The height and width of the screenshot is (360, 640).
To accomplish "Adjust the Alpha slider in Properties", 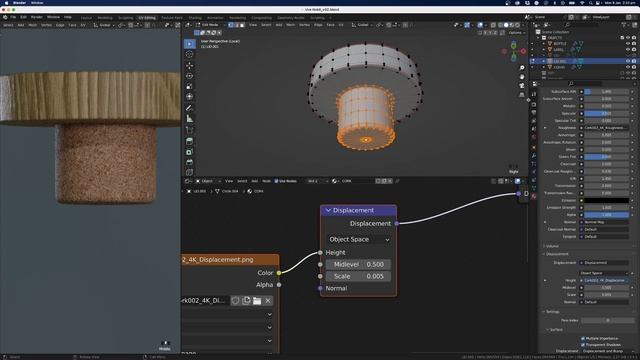I will click(x=607, y=215).
